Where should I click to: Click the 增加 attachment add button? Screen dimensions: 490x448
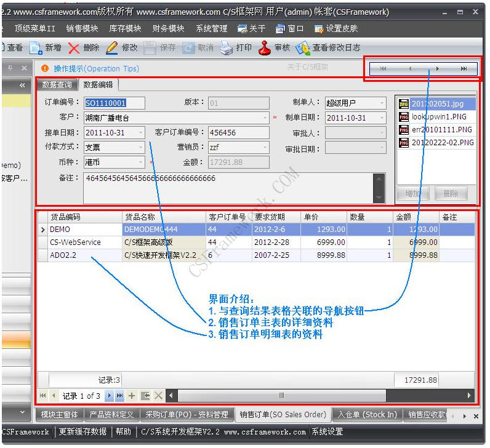tap(413, 194)
